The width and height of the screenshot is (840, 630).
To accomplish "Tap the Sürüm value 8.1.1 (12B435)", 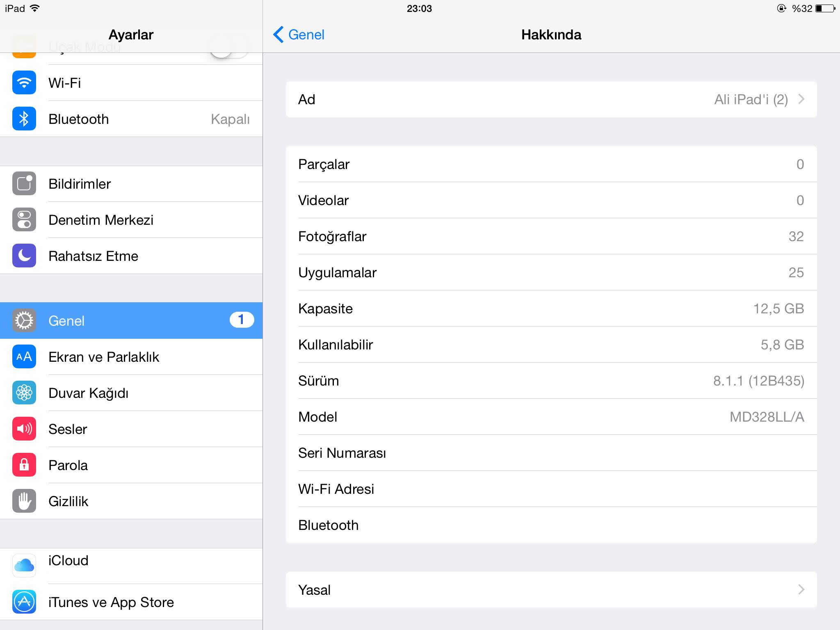I will [759, 381].
